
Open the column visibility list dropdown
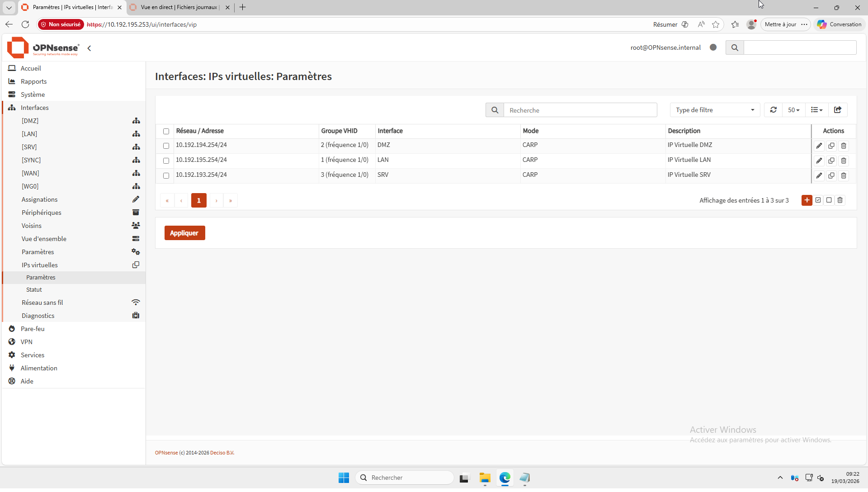816,110
